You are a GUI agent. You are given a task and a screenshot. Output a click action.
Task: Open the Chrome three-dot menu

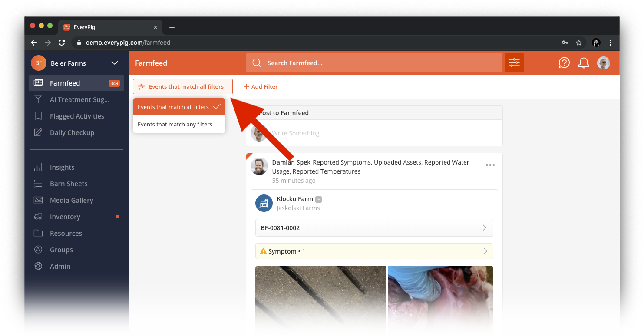tap(611, 43)
